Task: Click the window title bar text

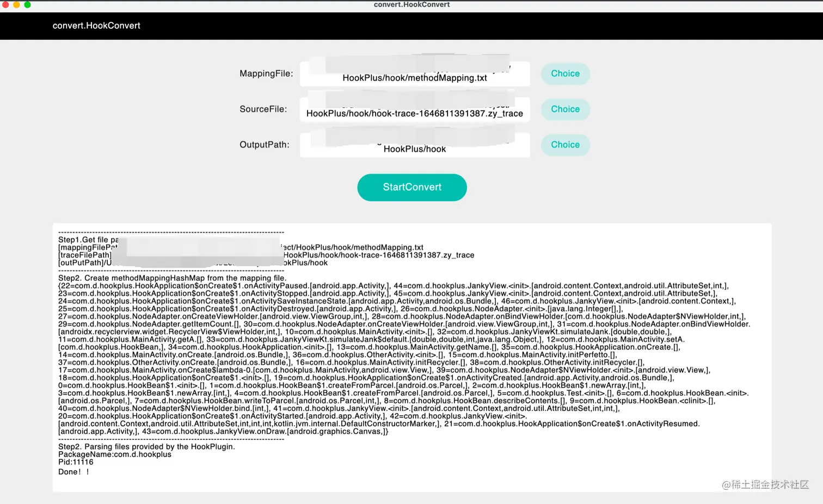Action: (x=411, y=4)
